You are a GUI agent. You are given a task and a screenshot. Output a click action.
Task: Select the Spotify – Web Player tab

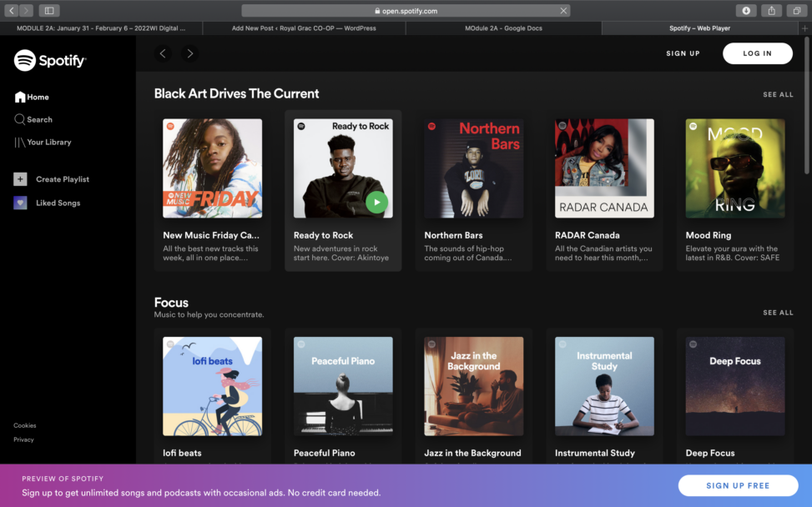click(699, 28)
